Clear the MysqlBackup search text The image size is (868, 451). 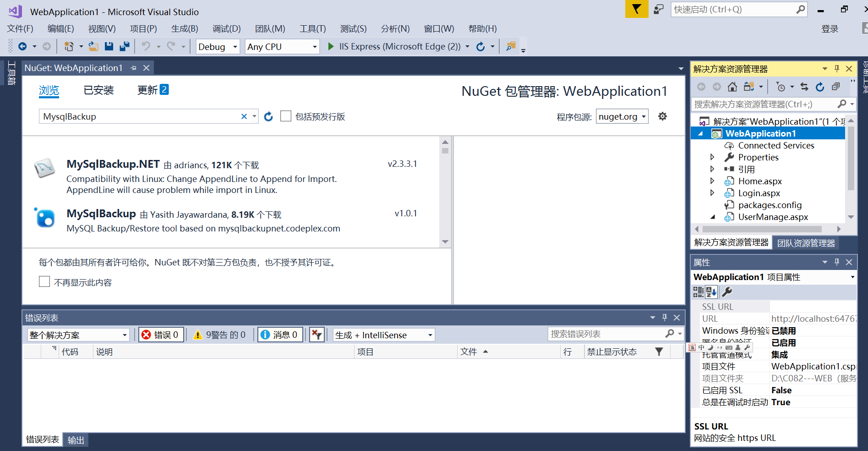pos(244,116)
